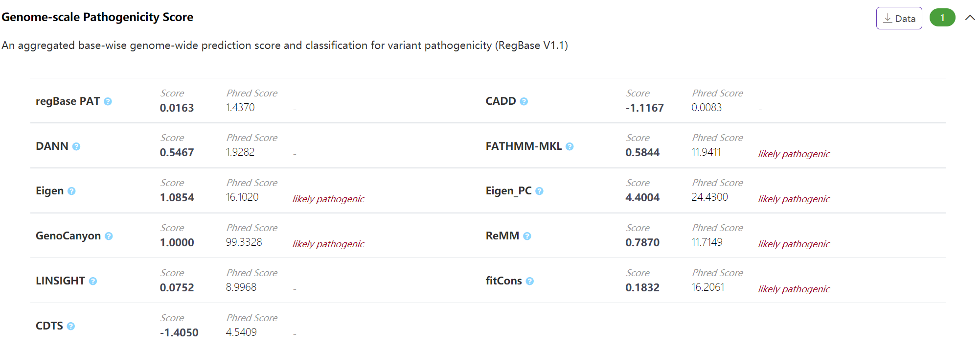This screenshot has width=980, height=353.
Task: Click the fitCons likely pathogenic label
Action: [794, 289]
